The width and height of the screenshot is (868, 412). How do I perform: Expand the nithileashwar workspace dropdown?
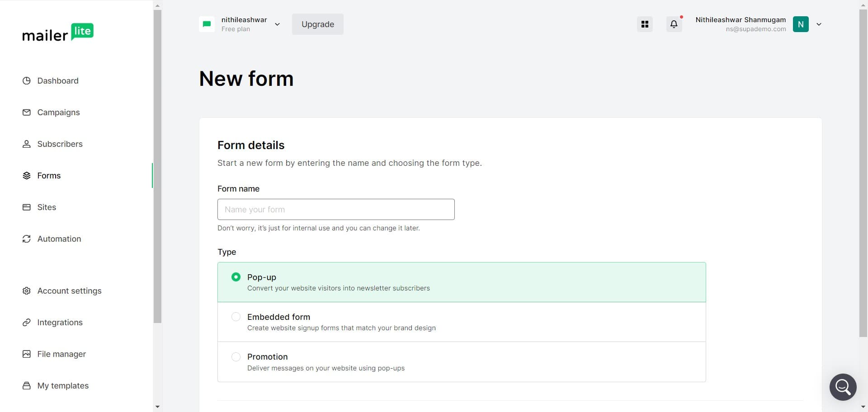[x=277, y=24]
